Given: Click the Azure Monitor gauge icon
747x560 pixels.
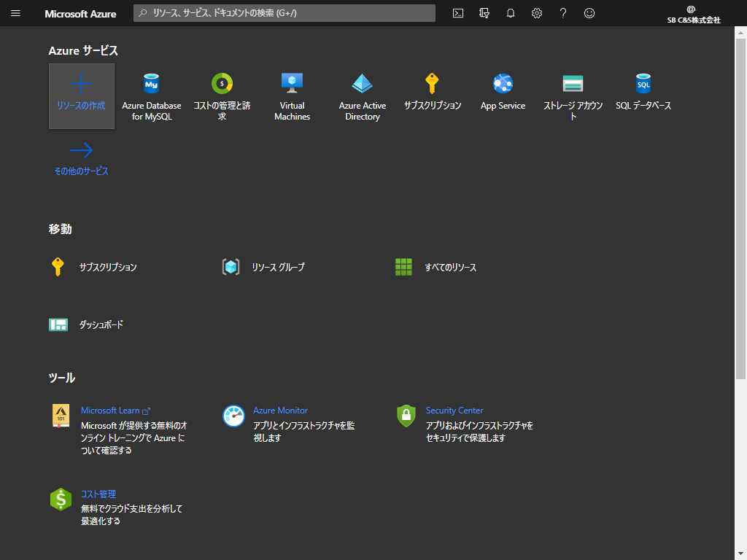Looking at the screenshot, I should (x=233, y=416).
